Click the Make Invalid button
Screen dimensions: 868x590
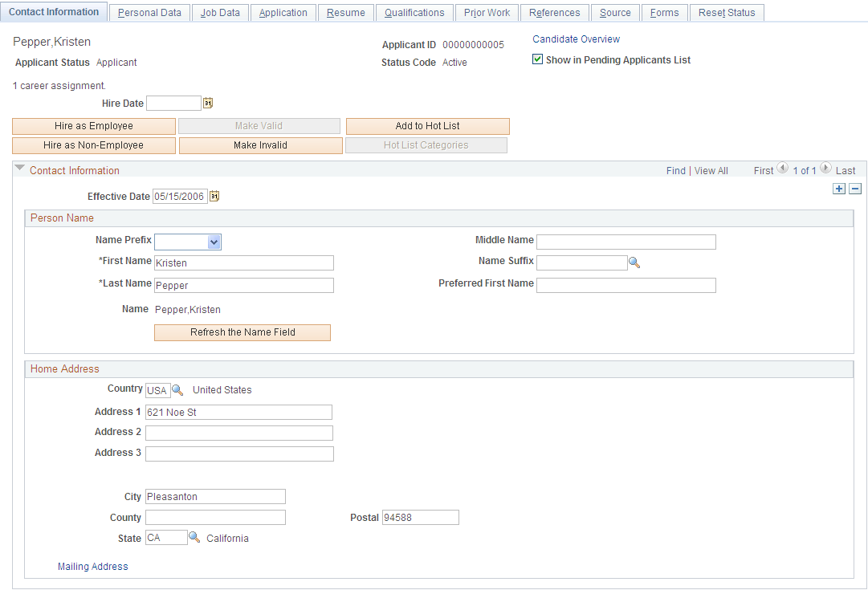pyautogui.click(x=260, y=145)
